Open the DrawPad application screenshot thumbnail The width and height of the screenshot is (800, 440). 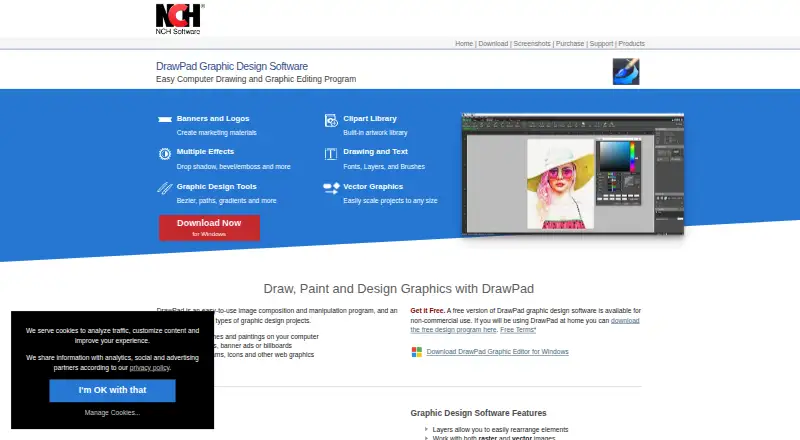click(572, 174)
